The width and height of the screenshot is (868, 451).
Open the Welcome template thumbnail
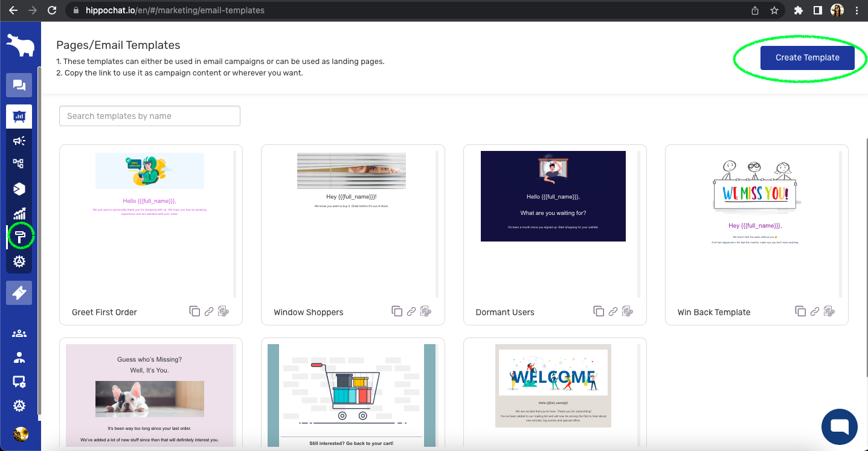tap(553, 385)
